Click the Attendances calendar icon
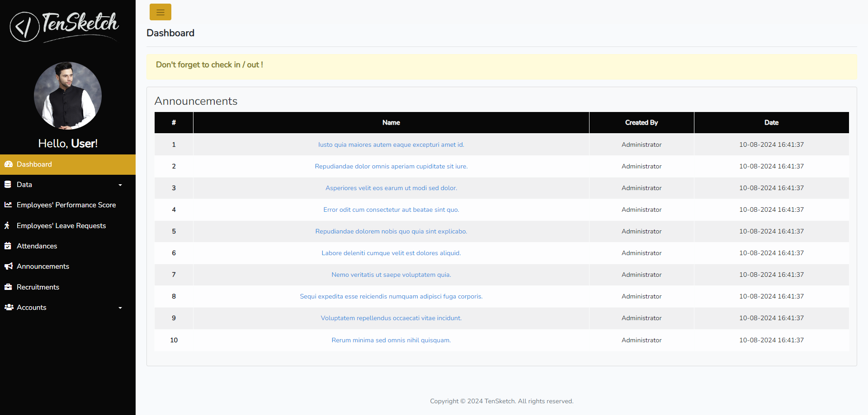 8,246
